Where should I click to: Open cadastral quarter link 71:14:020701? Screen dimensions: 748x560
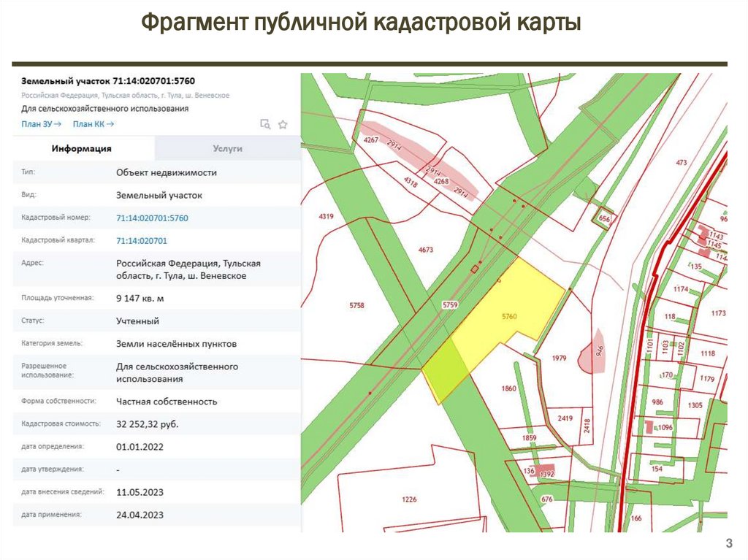pyautogui.click(x=142, y=241)
